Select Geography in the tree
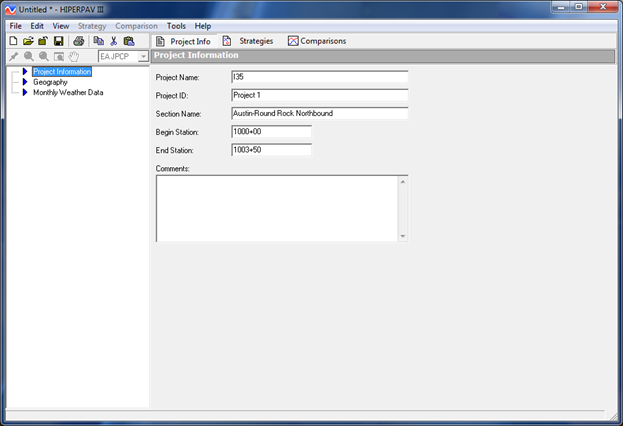623x426 pixels. pyautogui.click(x=50, y=82)
